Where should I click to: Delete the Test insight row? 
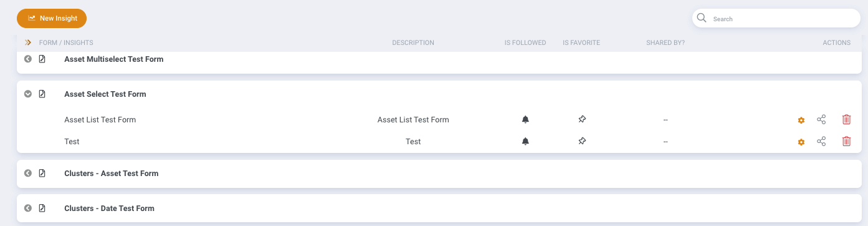pyautogui.click(x=846, y=142)
